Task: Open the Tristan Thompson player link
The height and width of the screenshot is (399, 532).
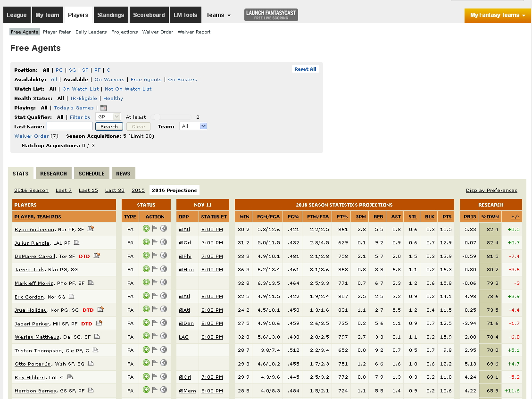Action: click(x=38, y=350)
